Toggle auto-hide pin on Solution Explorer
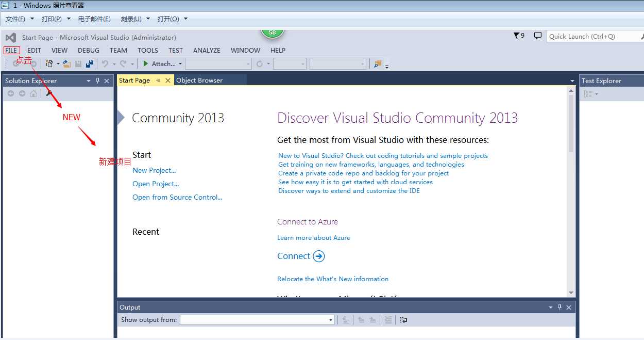This screenshot has width=644, height=340. (97, 80)
